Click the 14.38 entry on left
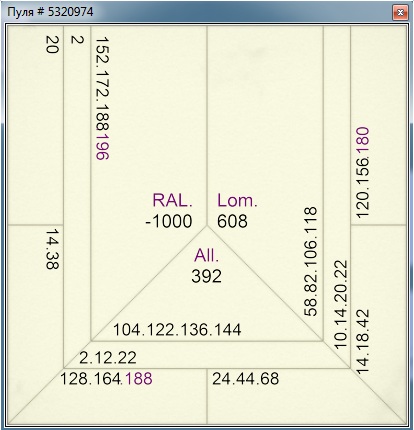This screenshot has width=414, height=430. pyautogui.click(x=52, y=249)
